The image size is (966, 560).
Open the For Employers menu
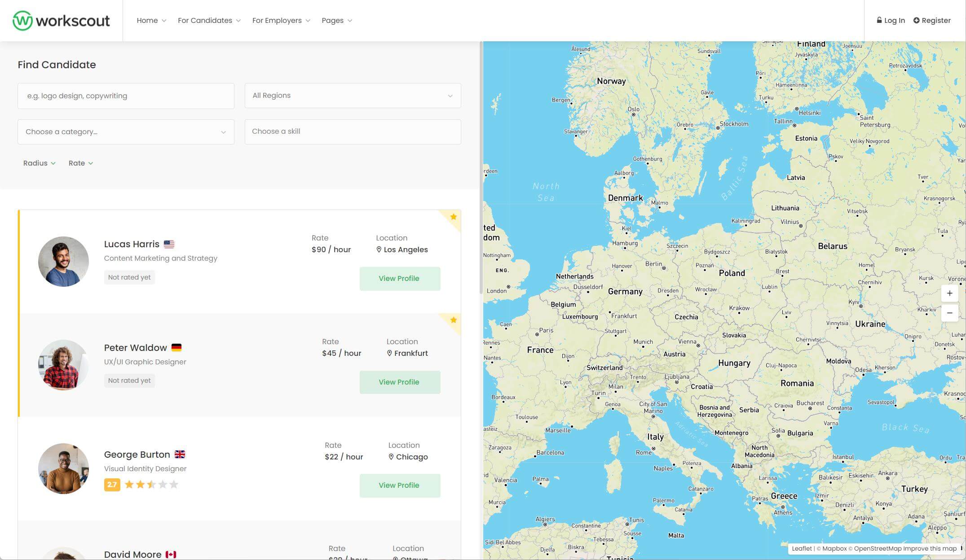click(x=281, y=21)
